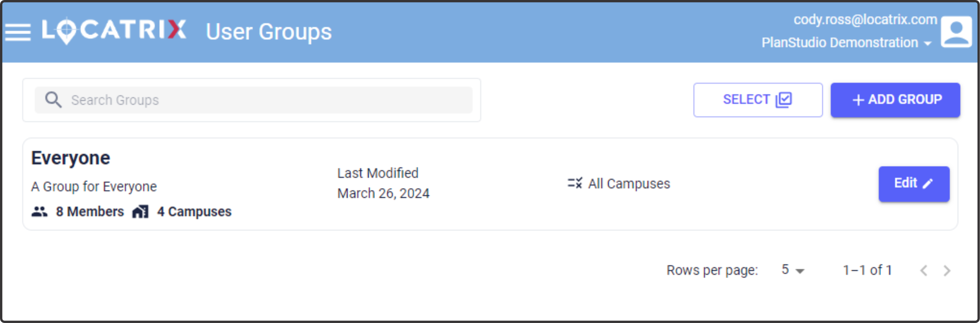Viewport: 980px width, 323px height.
Task: Open the hamburger navigation menu
Action: [x=18, y=32]
